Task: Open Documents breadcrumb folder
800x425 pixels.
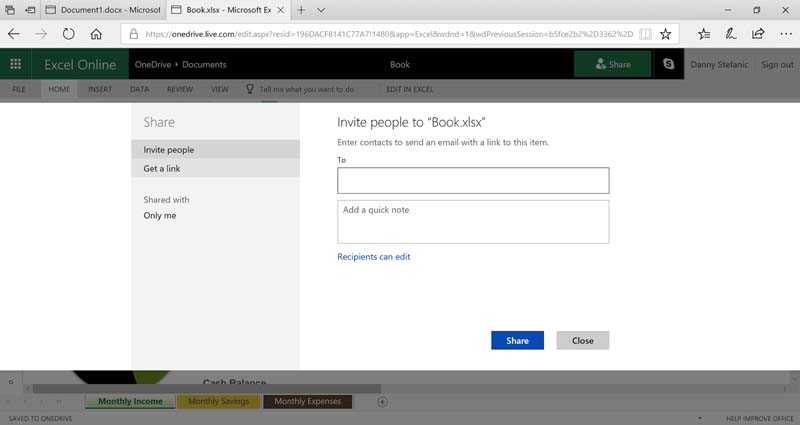Action: pos(204,64)
